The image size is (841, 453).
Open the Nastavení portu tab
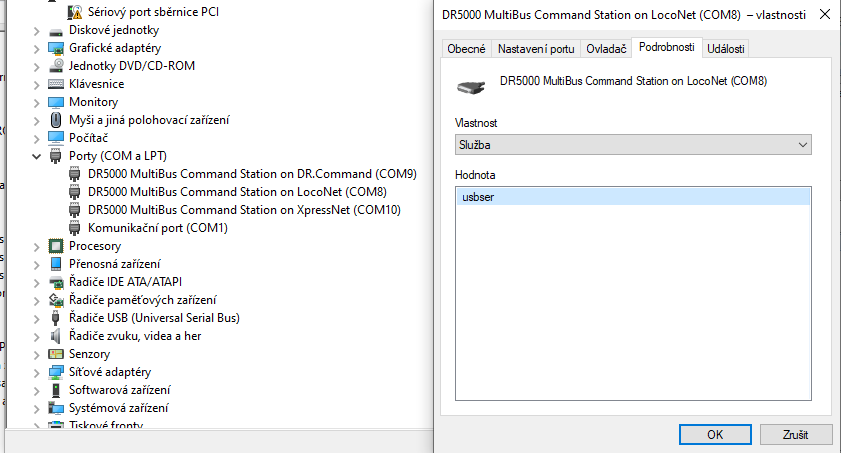click(x=536, y=48)
